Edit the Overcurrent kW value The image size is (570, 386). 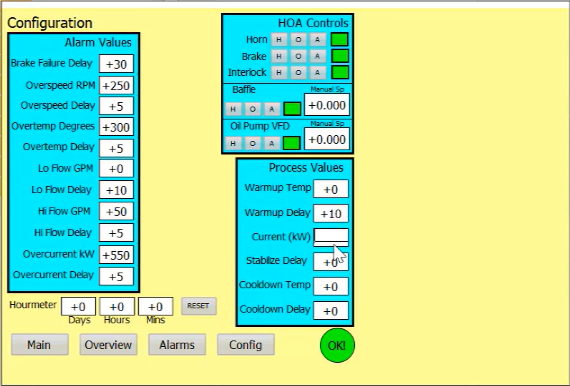tap(116, 255)
